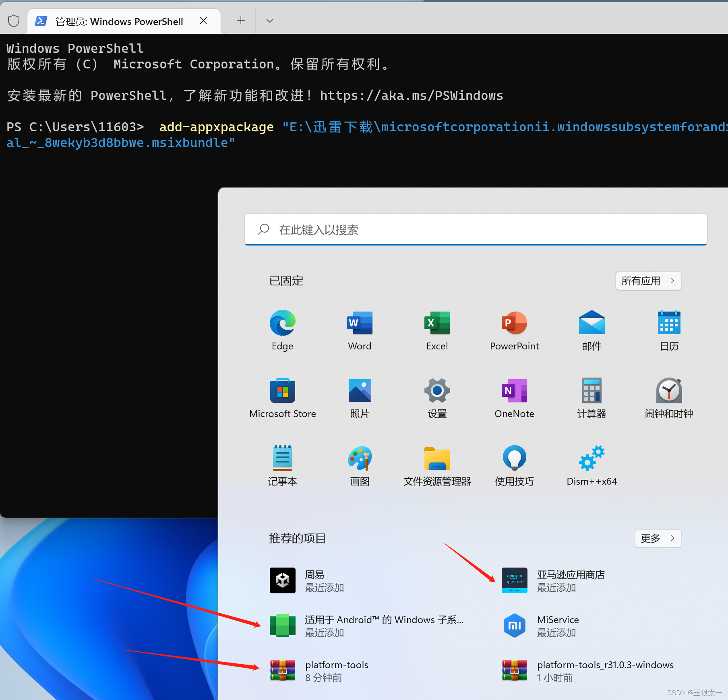Image resolution: width=728 pixels, height=700 pixels.
Task: Click the Start menu search box
Action: point(476,229)
